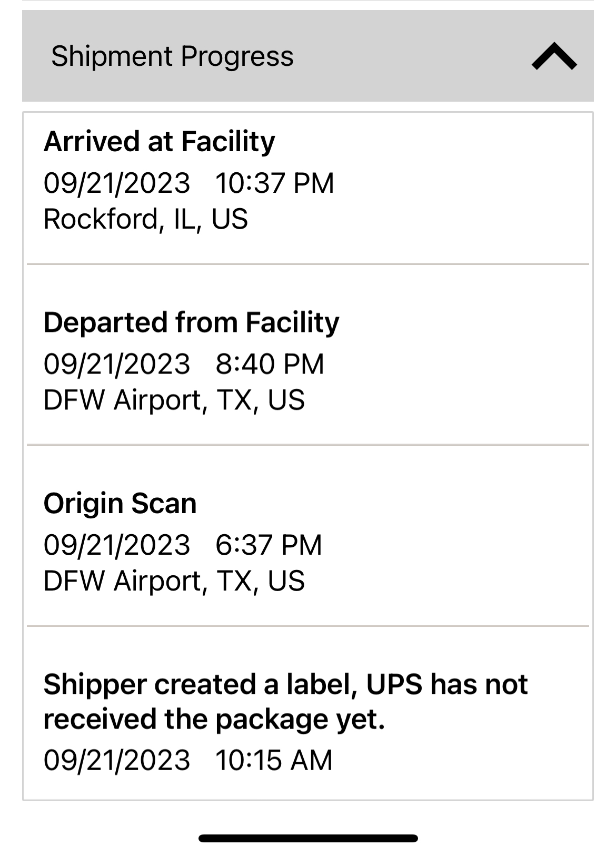Tap the Shipper created a label message
Viewport: 616px width, 855px height.
pos(285,702)
